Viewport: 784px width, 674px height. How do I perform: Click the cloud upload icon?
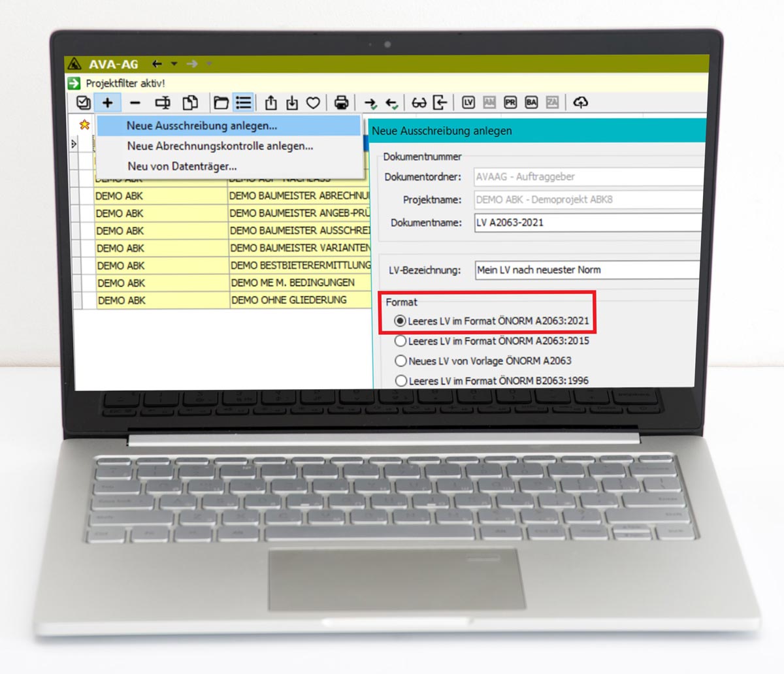point(580,103)
